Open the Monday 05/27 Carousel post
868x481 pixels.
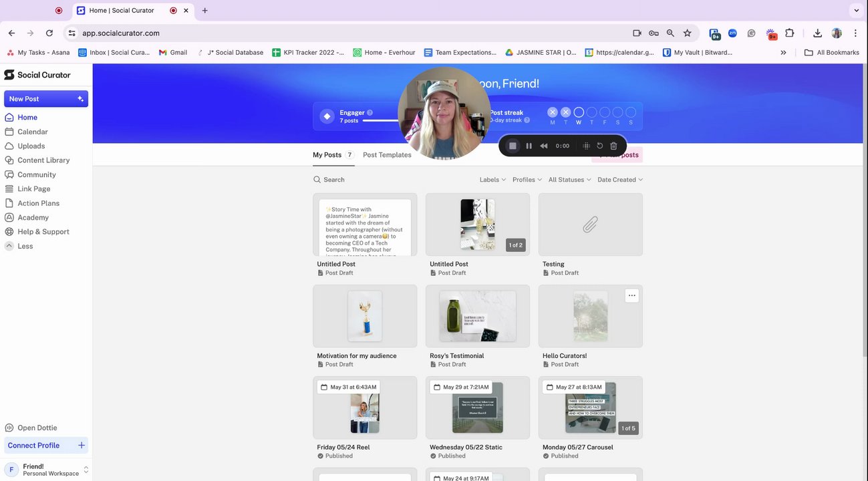[x=591, y=408]
